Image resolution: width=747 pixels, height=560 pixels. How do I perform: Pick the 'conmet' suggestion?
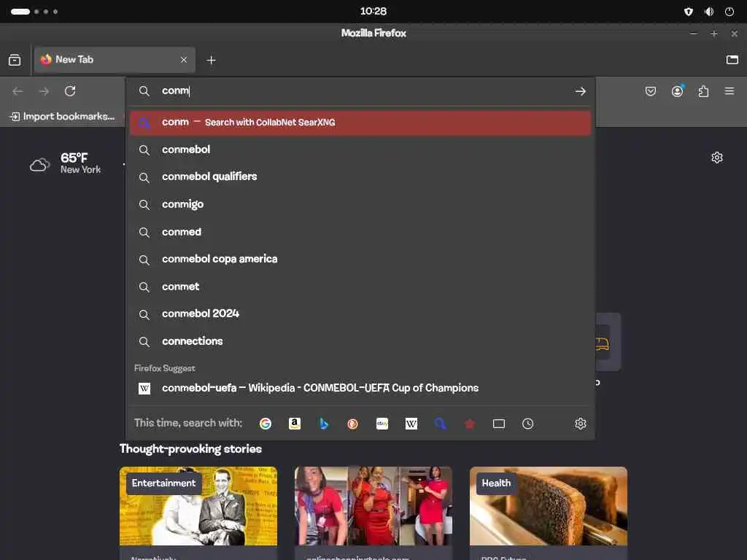click(360, 287)
